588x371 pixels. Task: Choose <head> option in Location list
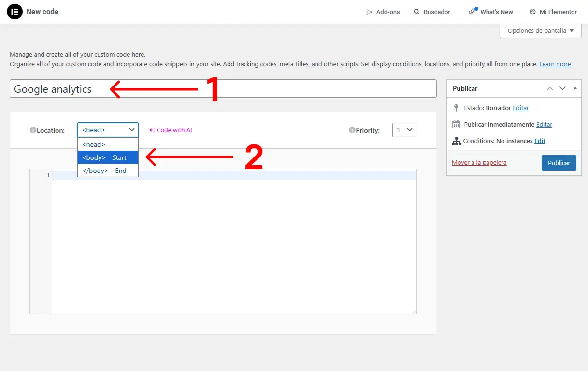pos(108,144)
